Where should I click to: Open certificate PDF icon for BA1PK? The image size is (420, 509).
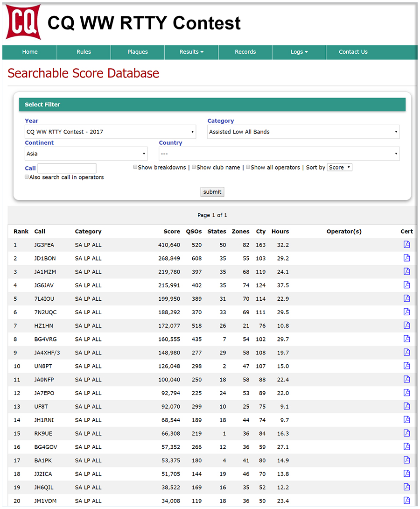coord(406,460)
